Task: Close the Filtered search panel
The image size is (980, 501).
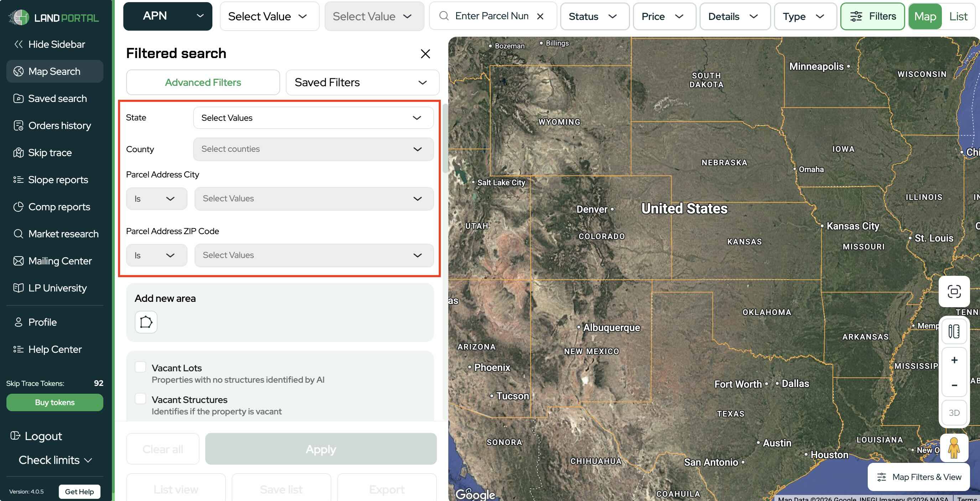Action: pos(425,54)
